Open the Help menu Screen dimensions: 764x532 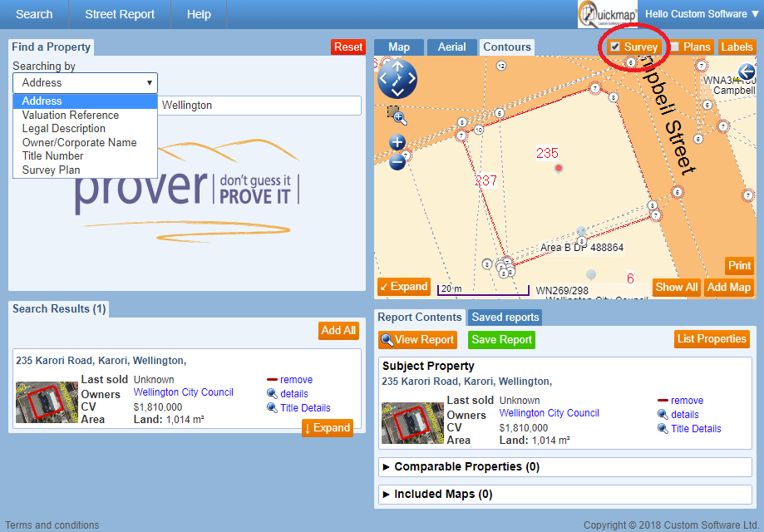coord(199,14)
